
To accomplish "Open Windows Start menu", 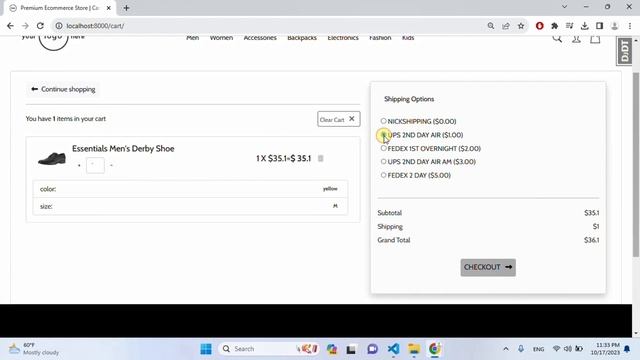I will click(x=206, y=349).
